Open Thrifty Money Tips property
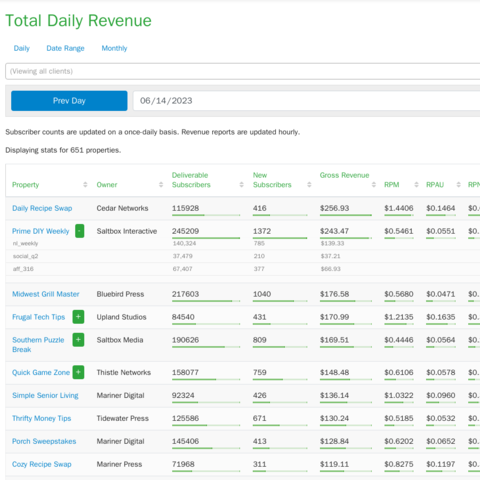Viewport: 480px width, 480px height. [x=41, y=418]
